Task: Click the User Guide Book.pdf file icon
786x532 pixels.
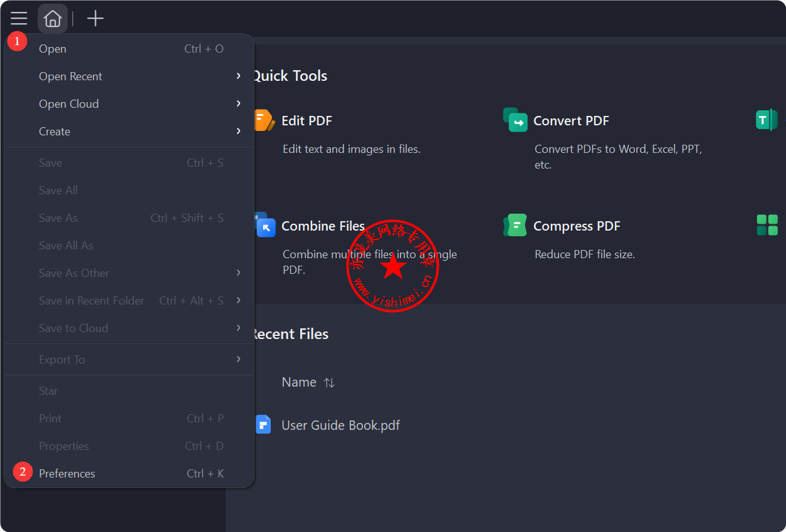Action: pyautogui.click(x=263, y=425)
